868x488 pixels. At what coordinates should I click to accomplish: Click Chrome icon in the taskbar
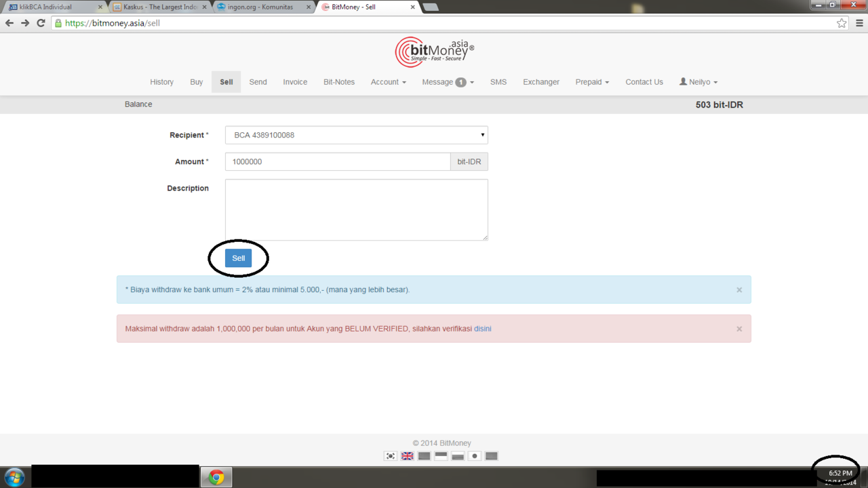click(x=216, y=477)
